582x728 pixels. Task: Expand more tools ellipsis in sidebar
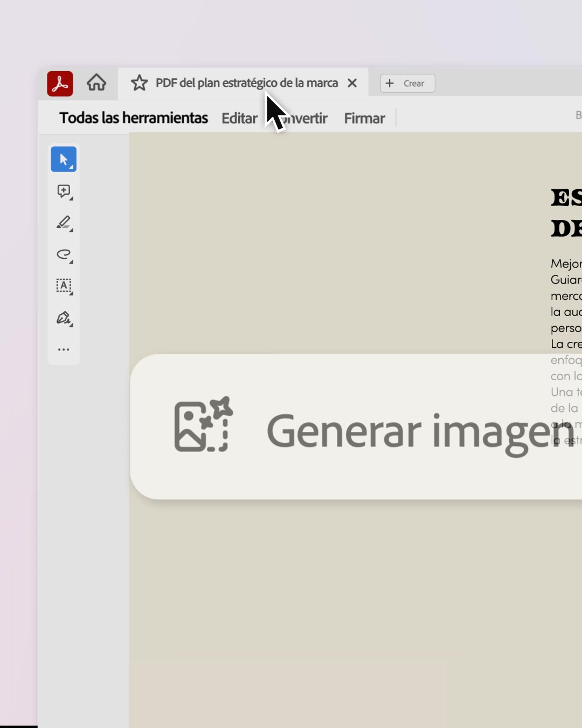[64, 349]
